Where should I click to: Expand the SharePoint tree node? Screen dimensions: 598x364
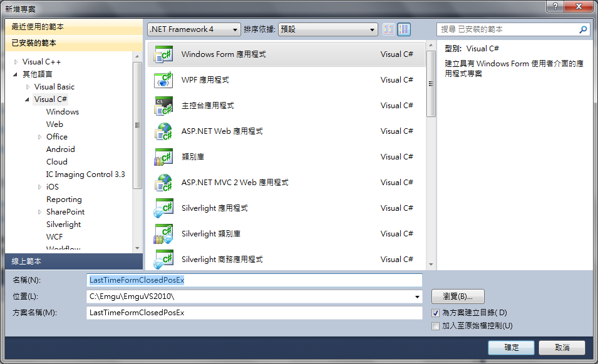[x=39, y=212]
